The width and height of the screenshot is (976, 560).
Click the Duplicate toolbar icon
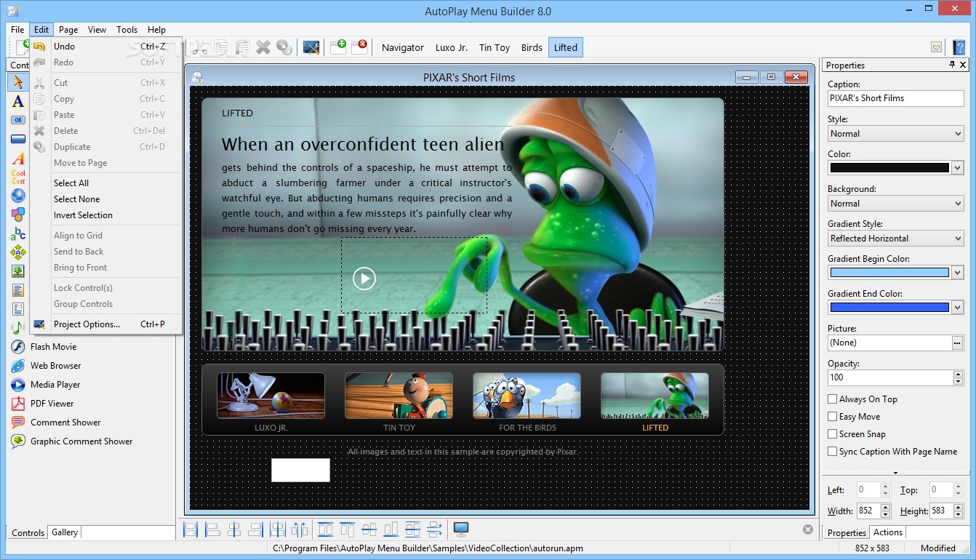point(284,48)
